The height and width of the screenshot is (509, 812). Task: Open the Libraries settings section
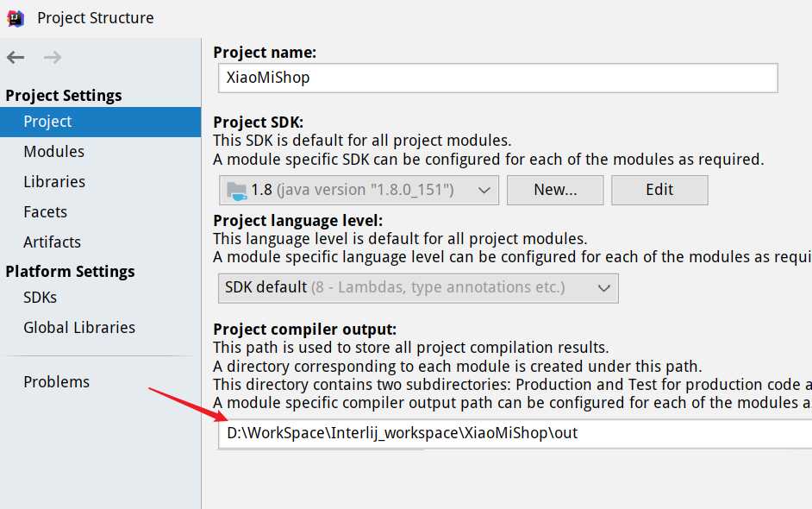click(54, 182)
